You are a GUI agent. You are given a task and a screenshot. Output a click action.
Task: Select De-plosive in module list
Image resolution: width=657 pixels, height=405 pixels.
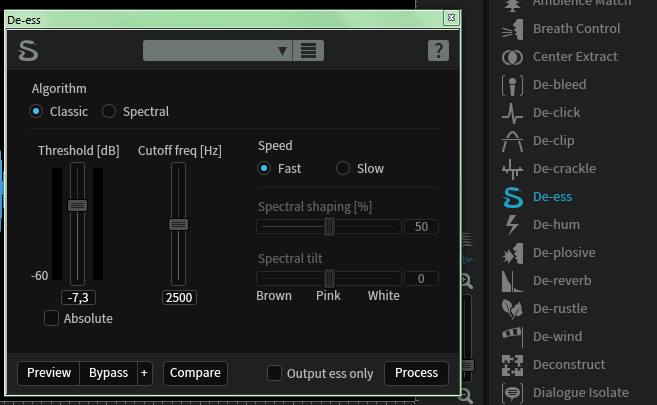tap(564, 253)
